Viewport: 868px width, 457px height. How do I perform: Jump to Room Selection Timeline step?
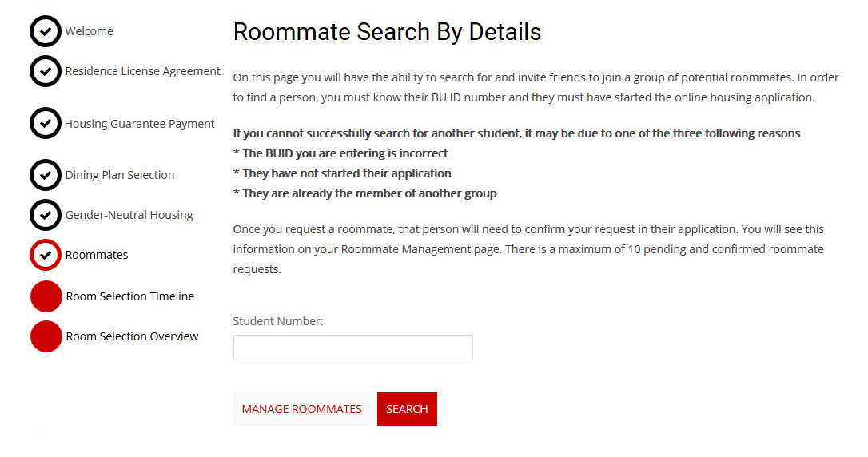(129, 296)
